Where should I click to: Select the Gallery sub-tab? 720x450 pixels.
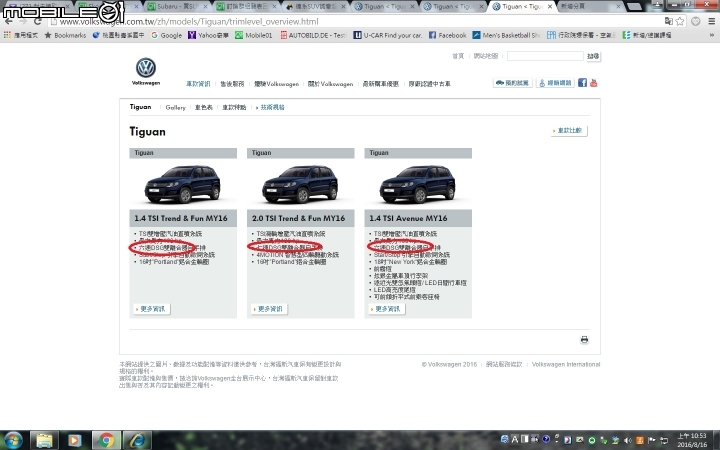[175, 107]
